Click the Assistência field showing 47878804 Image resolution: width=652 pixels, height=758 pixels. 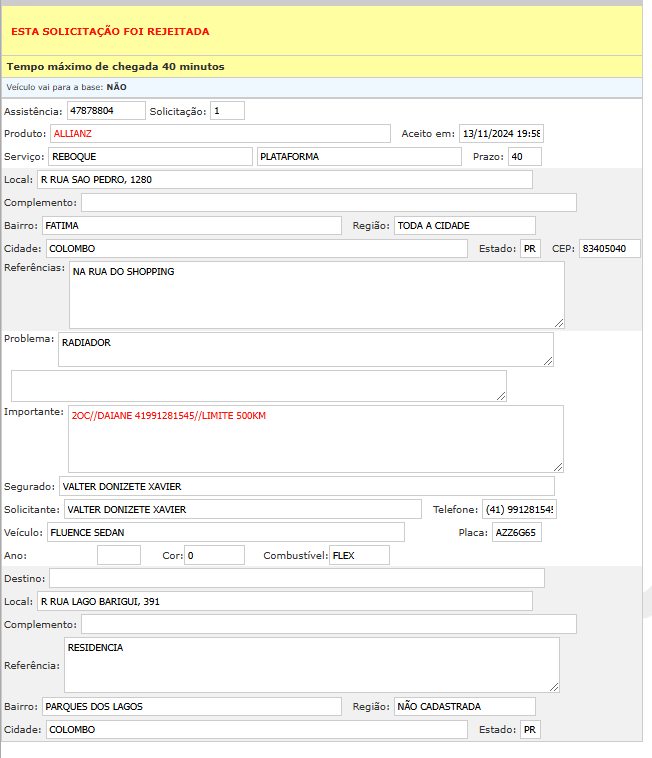click(x=105, y=111)
